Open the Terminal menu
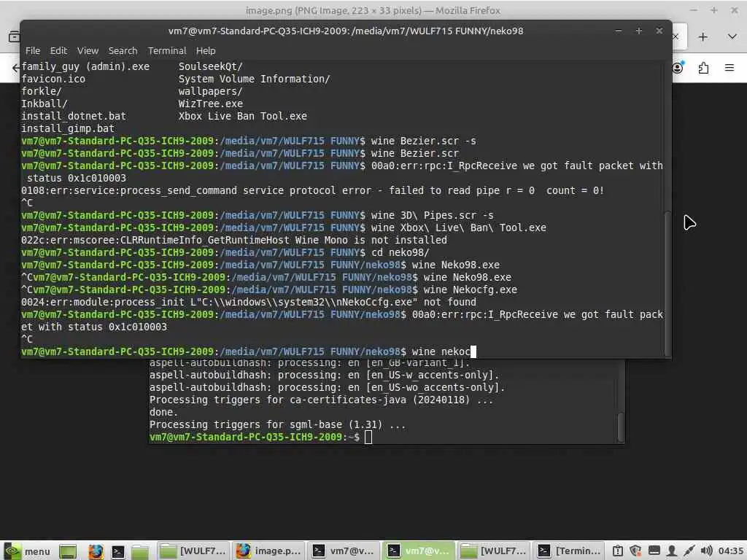747x560 pixels. click(x=167, y=50)
